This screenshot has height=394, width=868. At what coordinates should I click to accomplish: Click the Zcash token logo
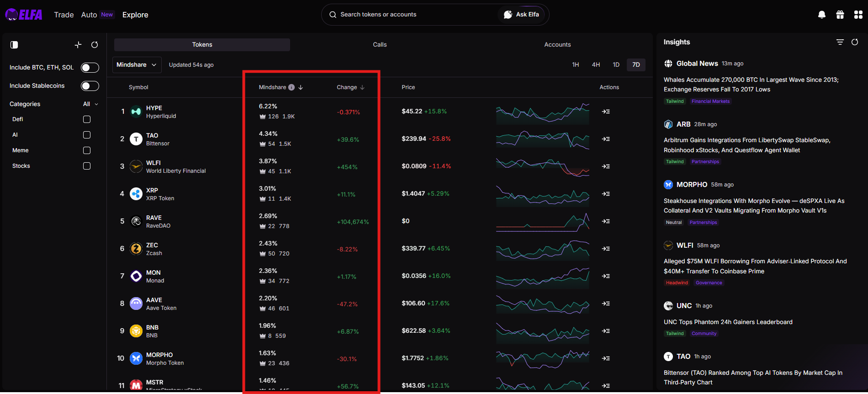[136, 249]
